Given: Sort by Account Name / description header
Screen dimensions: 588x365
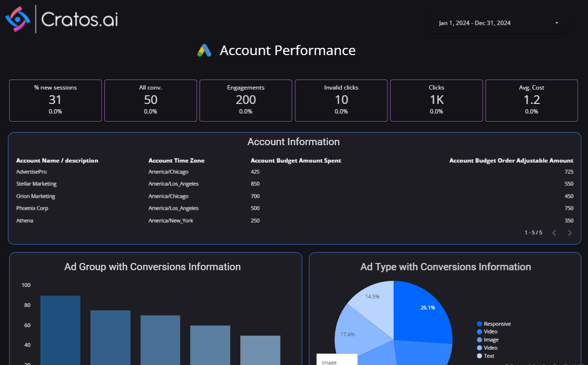Looking at the screenshot, I should [57, 160].
